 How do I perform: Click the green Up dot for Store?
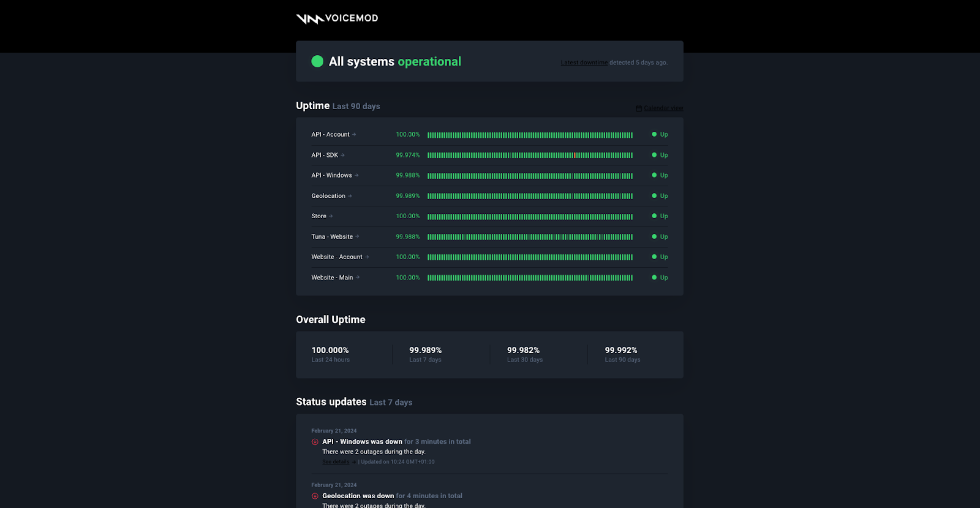pyautogui.click(x=654, y=216)
